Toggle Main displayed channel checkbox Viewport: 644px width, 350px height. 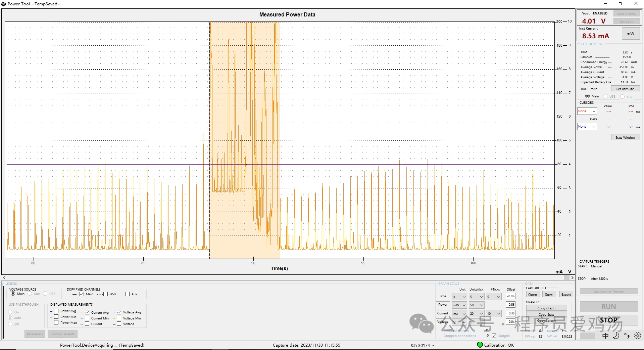tap(82, 294)
